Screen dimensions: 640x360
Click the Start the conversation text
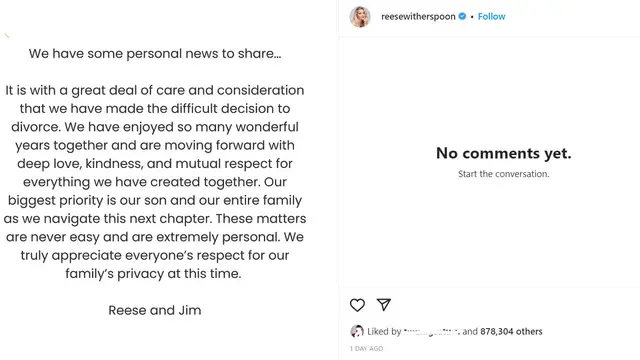[x=503, y=174]
